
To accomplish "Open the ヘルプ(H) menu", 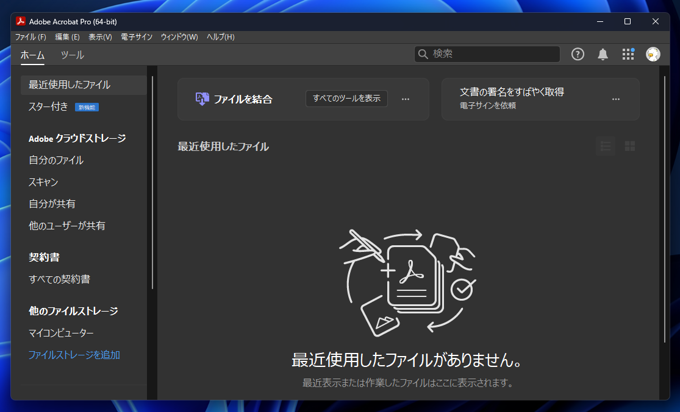I will pyautogui.click(x=220, y=37).
